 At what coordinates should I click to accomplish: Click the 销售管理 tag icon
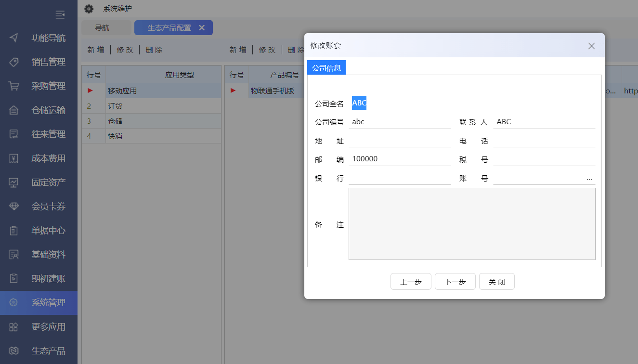pyautogui.click(x=14, y=62)
